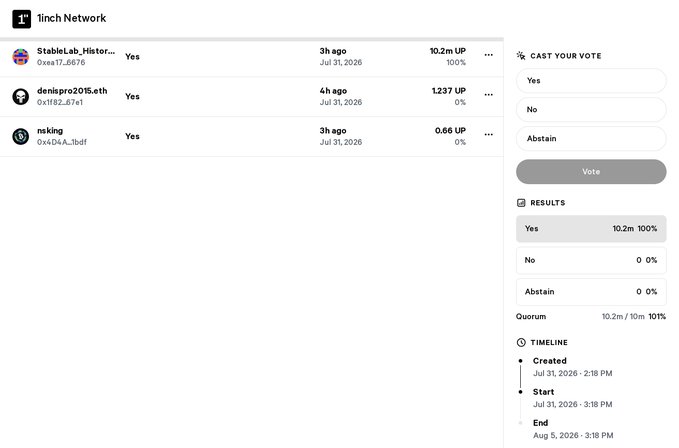The height and width of the screenshot is (448, 679).
Task: Click the Created timeline marker
Action: point(521,361)
